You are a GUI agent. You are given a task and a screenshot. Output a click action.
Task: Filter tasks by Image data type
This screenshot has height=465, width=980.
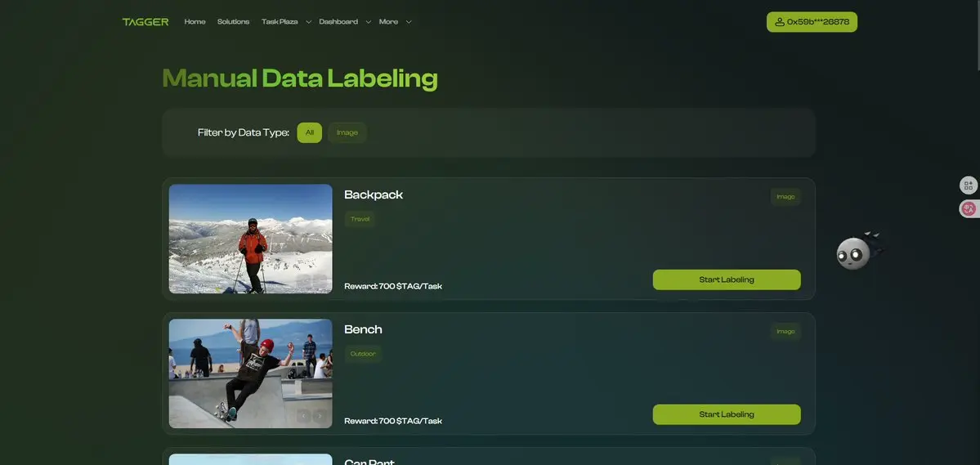coord(347,132)
